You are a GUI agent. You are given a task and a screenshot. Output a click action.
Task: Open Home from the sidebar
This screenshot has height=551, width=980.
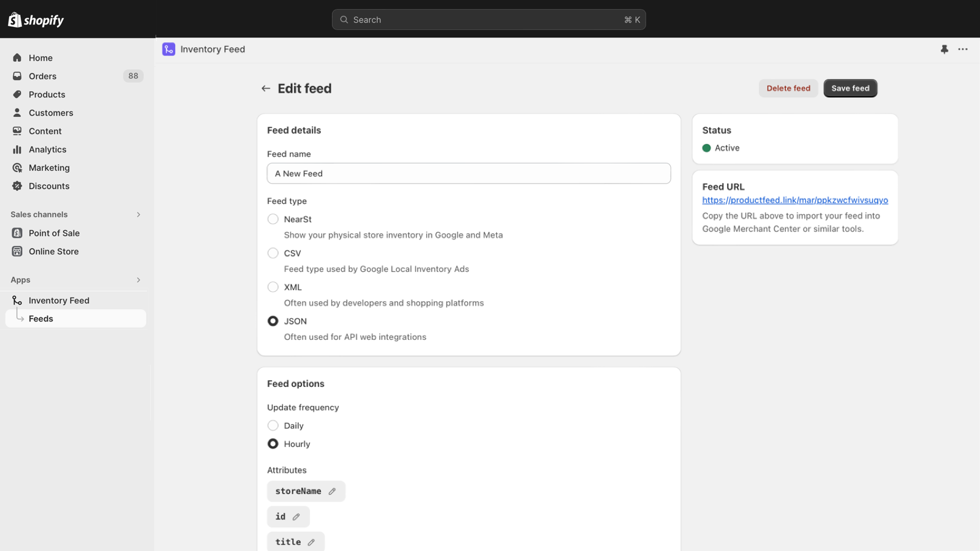tap(40, 58)
